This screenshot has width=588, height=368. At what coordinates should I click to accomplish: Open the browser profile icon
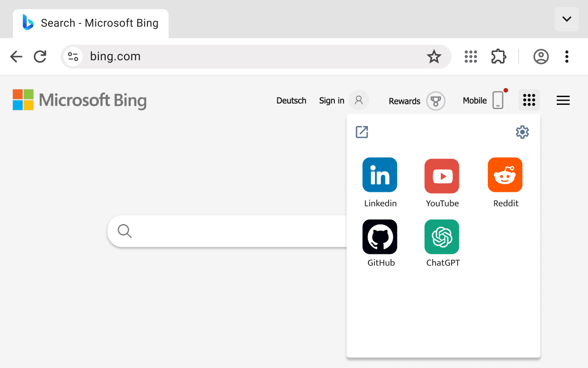[541, 57]
